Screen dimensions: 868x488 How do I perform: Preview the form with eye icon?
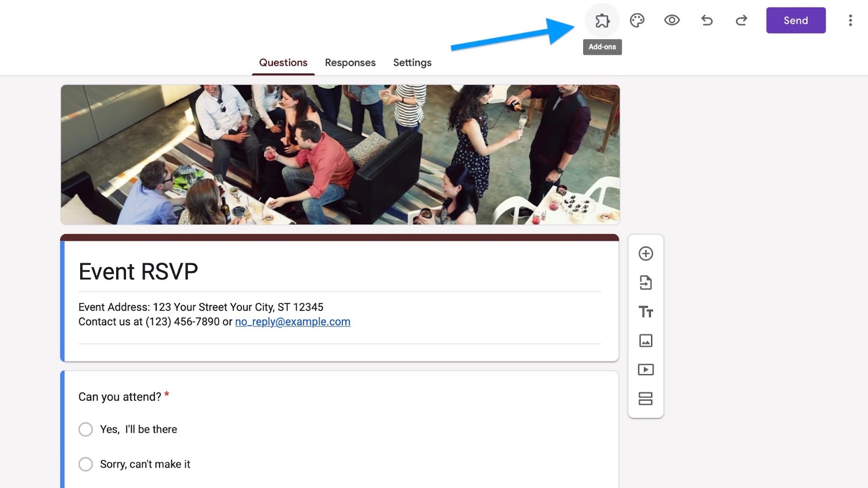coord(672,21)
